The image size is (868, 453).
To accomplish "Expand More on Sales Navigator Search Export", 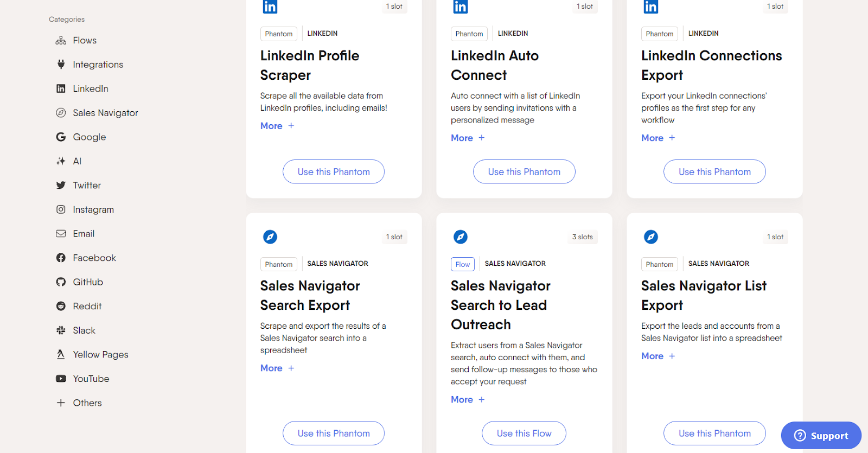I will pos(277,368).
